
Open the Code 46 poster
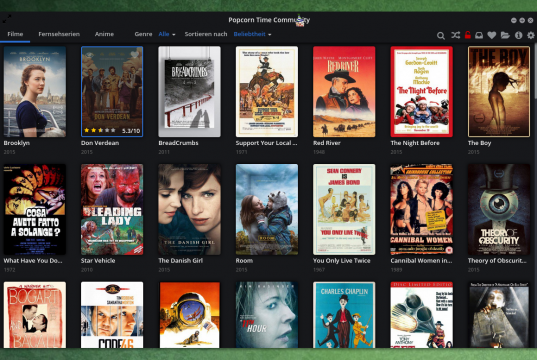click(112, 315)
